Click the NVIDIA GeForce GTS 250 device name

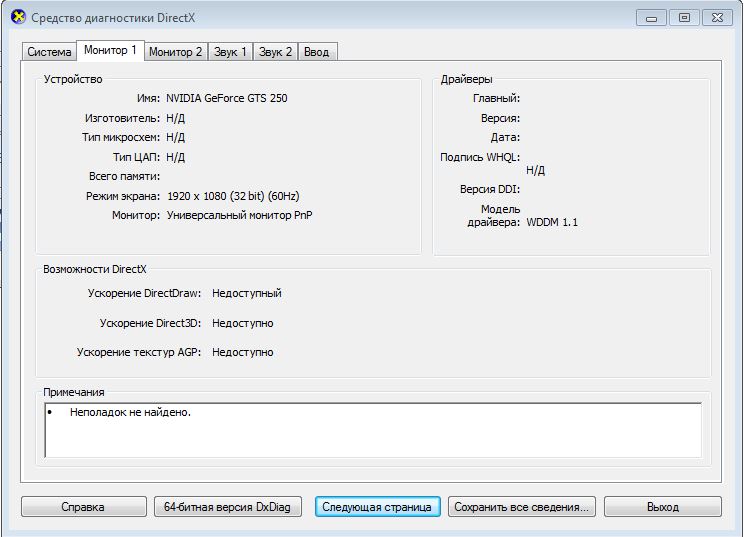click(x=226, y=99)
